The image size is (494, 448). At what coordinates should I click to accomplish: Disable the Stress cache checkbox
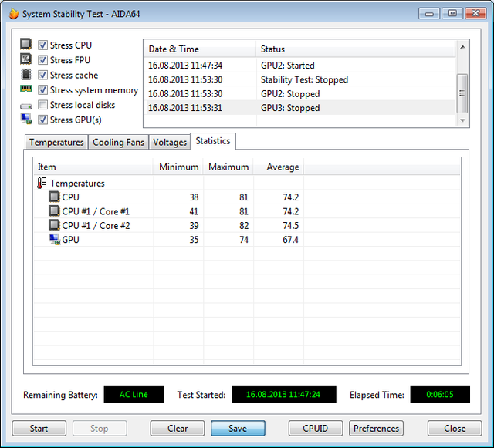(43, 76)
